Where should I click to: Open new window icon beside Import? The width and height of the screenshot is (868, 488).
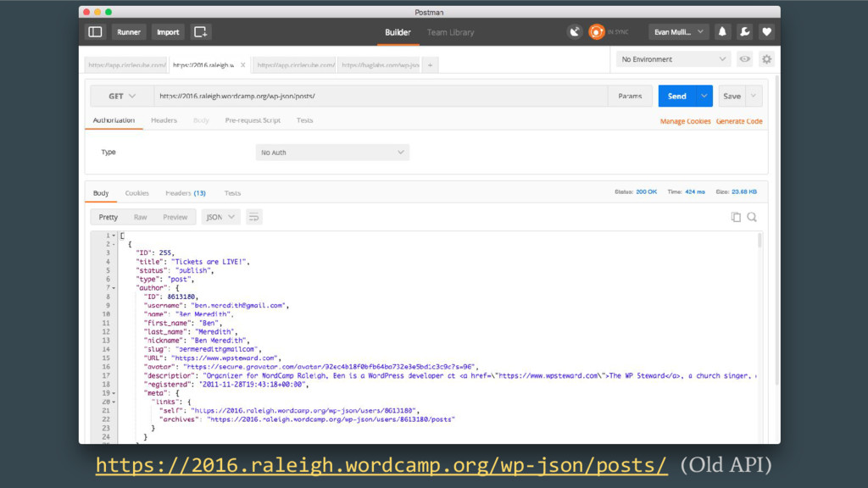[x=201, y=32]
